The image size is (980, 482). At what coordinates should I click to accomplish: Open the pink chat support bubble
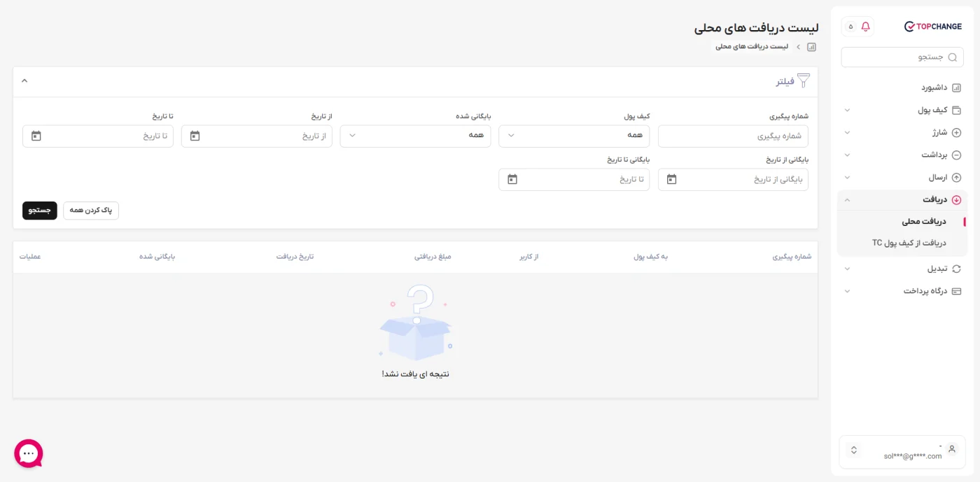[x=29, y=453]
